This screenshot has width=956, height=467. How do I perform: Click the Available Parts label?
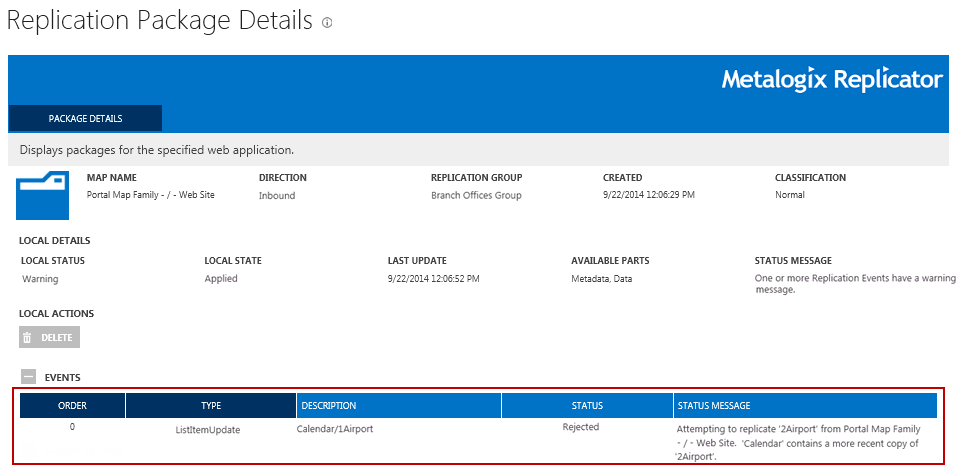pyautogui.click(x=610, y=260)
